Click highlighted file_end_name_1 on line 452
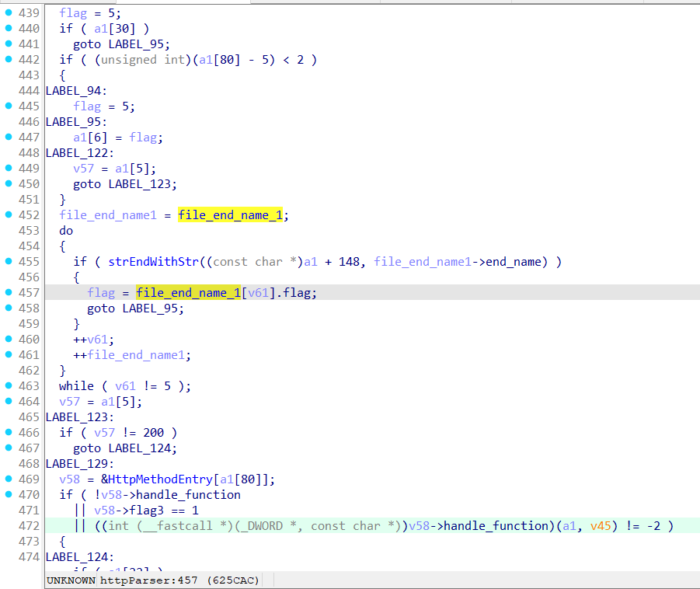700x589 pixels. (x=231, y=215)
